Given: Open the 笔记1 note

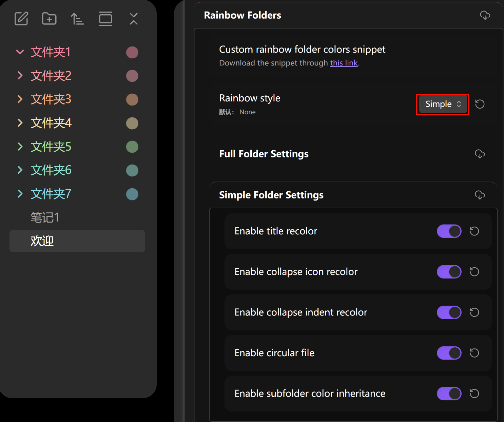Looking at the screenshot, I should 45,217.
